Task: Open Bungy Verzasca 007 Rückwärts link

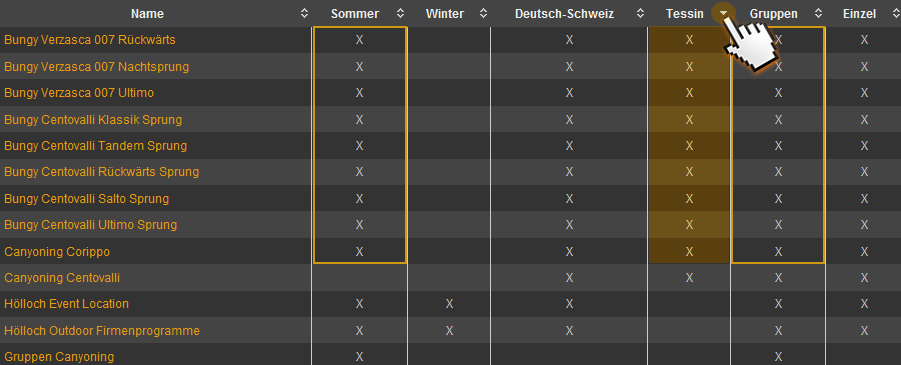Action: pyautogui.click(x=90, y=40)
